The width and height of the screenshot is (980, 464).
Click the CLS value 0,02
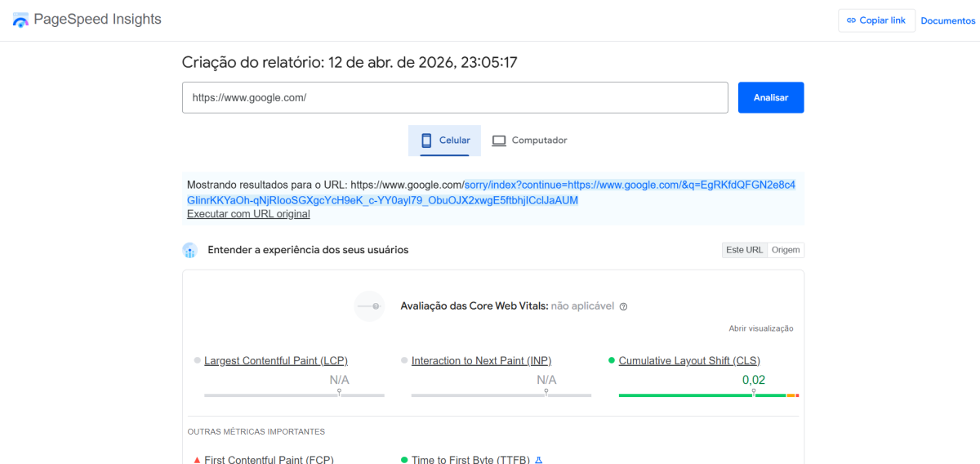pyautogui.click(x=754, y=380)
